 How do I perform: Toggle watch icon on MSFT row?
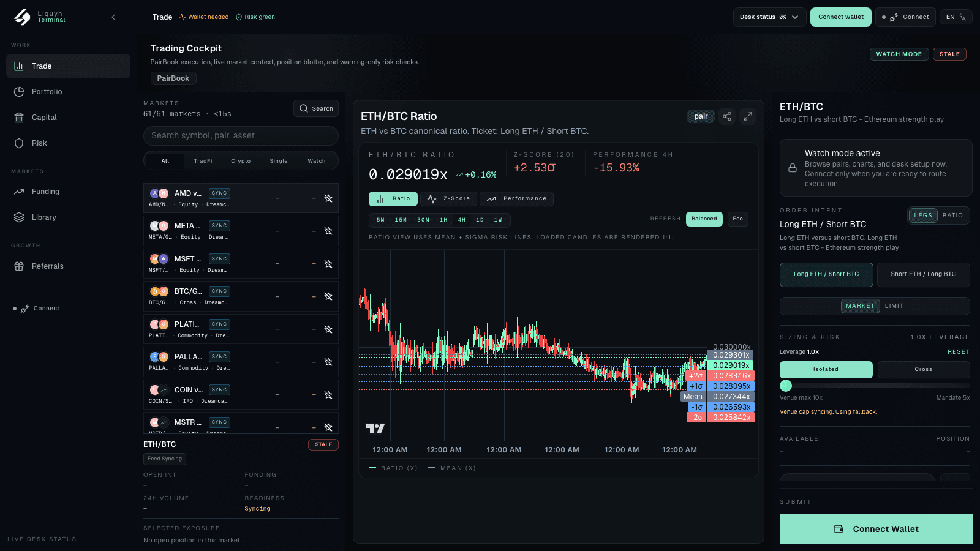328,264
